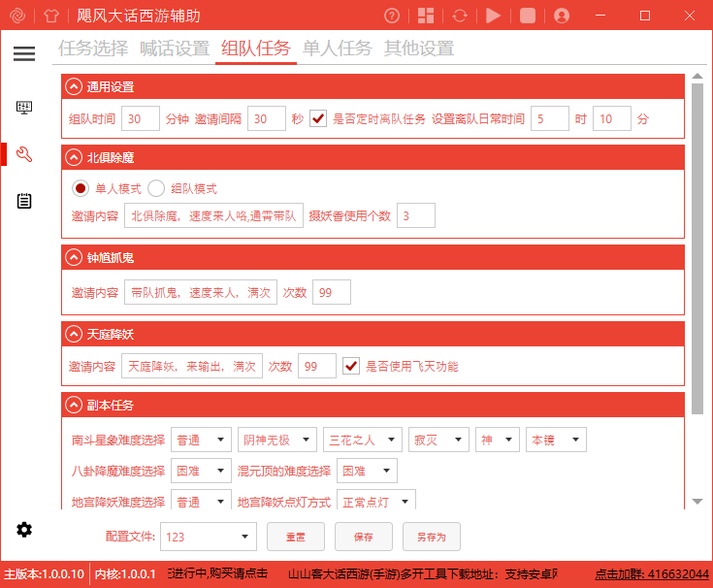Open 混元顶的难度选择 dropdown

point(367,471)
